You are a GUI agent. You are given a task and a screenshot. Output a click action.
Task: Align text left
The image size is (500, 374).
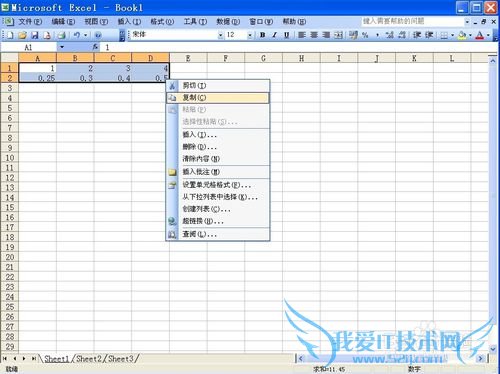pos(302,35)
